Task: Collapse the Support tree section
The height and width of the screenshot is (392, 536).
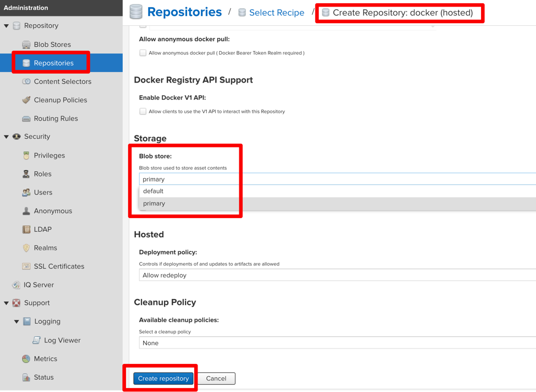Action: point(6,303)
